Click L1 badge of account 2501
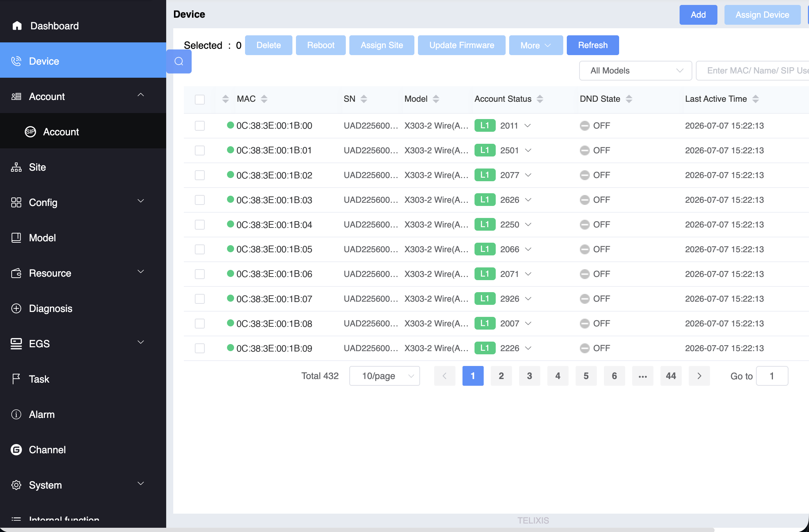The image size is (809, 532). pyautogui.click(x=485, y=150)
